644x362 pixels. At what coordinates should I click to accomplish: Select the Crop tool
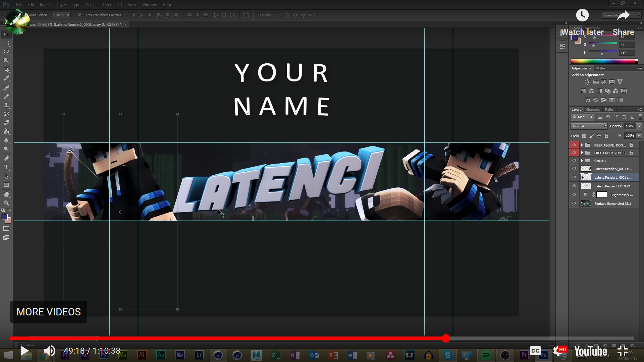pyautogui.click(x=6, y=69)
